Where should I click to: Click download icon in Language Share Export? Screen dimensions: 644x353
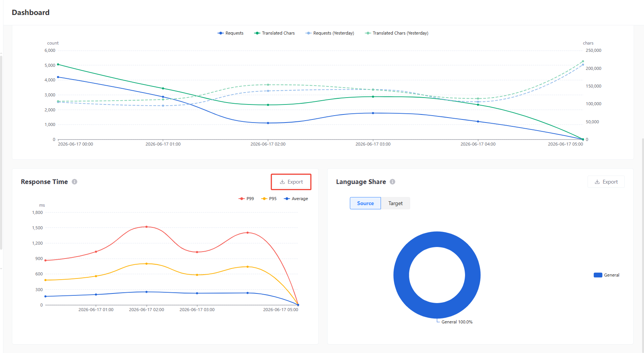tap(597, 182)
